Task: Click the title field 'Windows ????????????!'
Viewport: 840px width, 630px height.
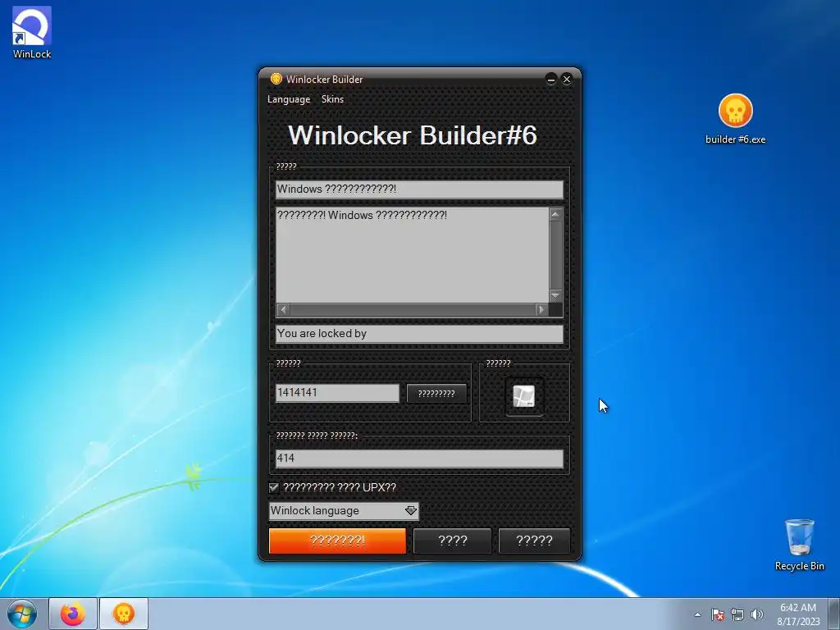Action: (419, 189)
